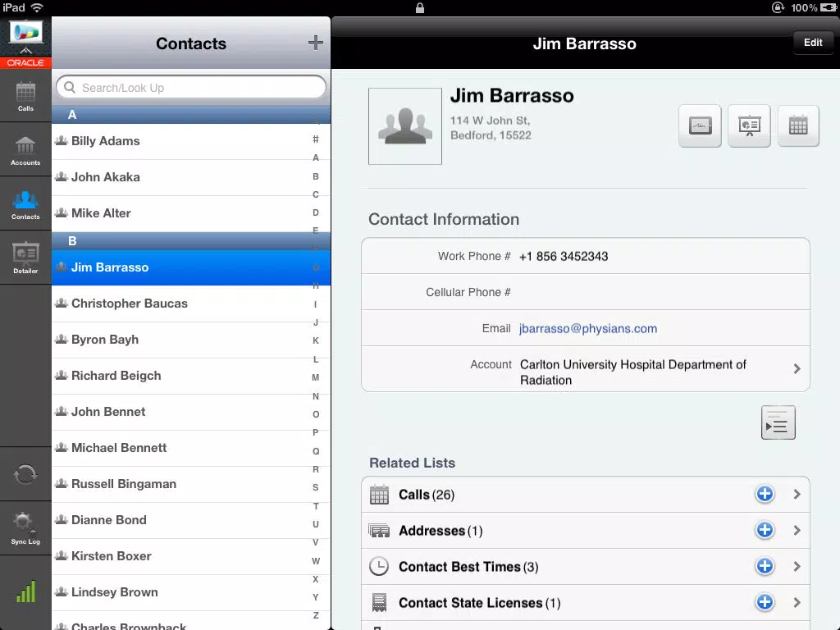Viewport: 840px width, 630px height.
Task: Tap the Wi-Fi status icon
Action: [37, 7]
